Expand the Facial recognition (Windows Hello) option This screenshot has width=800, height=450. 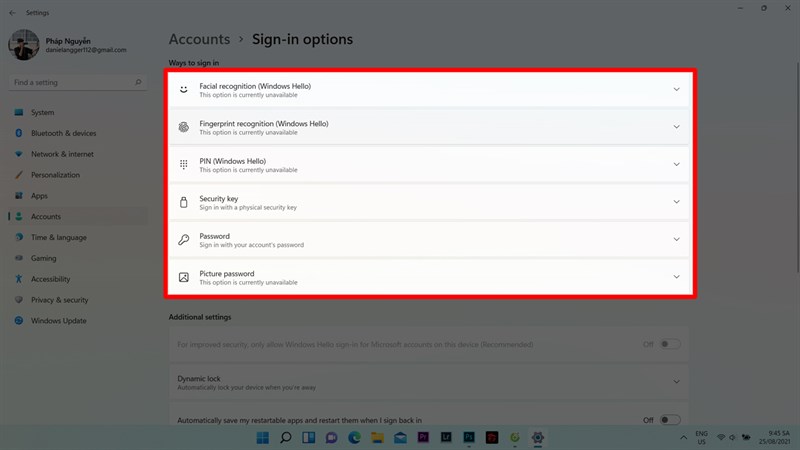pyautogui.click(x=676, y=90)
